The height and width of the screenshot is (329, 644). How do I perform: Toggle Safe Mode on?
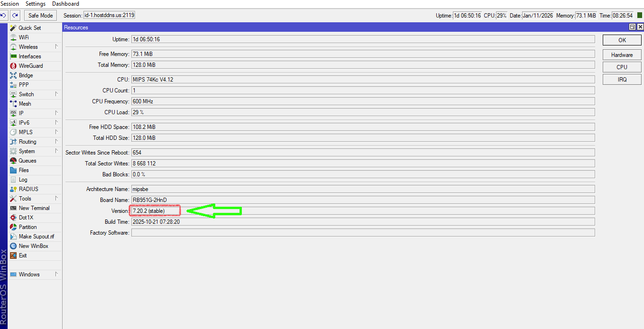coord(40,16)
